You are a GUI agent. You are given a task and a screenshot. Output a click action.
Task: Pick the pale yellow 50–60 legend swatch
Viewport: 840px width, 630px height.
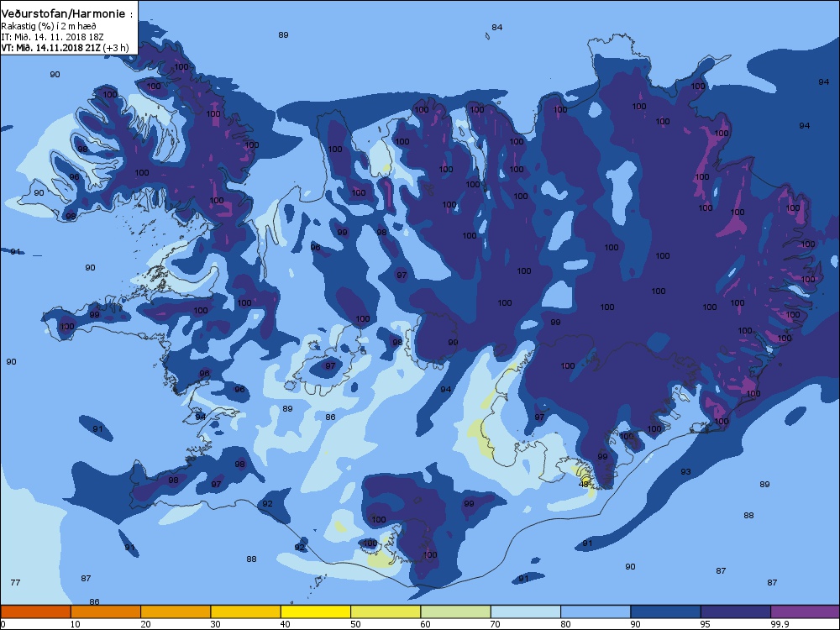pos(386,612)
